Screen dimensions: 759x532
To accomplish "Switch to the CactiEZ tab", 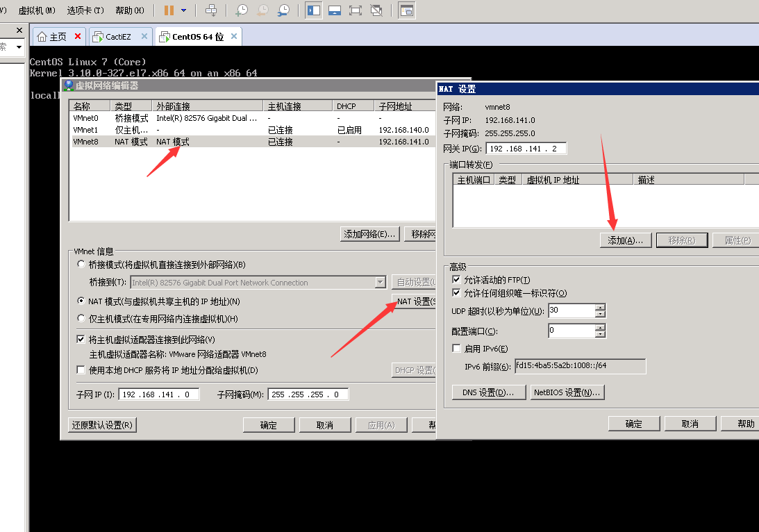I will pos(118,37).
